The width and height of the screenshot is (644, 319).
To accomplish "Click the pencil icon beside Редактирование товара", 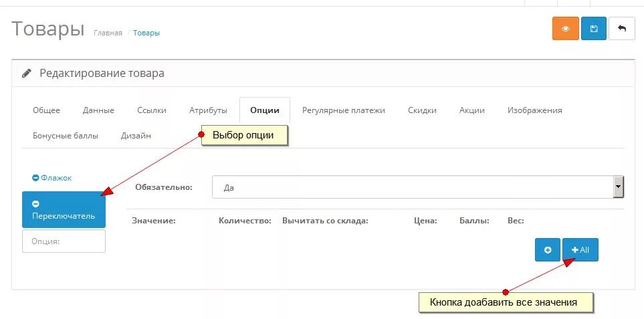I will (27, 73).
